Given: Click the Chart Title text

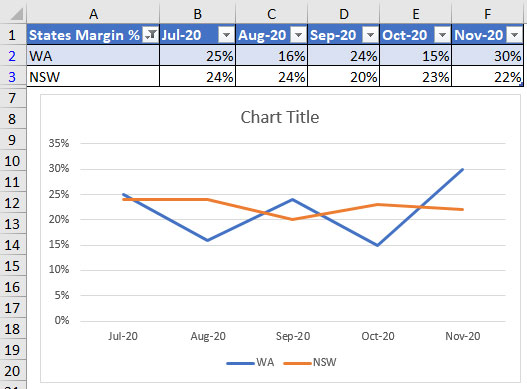Looking at the screenshot, I should (x=280, y=117).
